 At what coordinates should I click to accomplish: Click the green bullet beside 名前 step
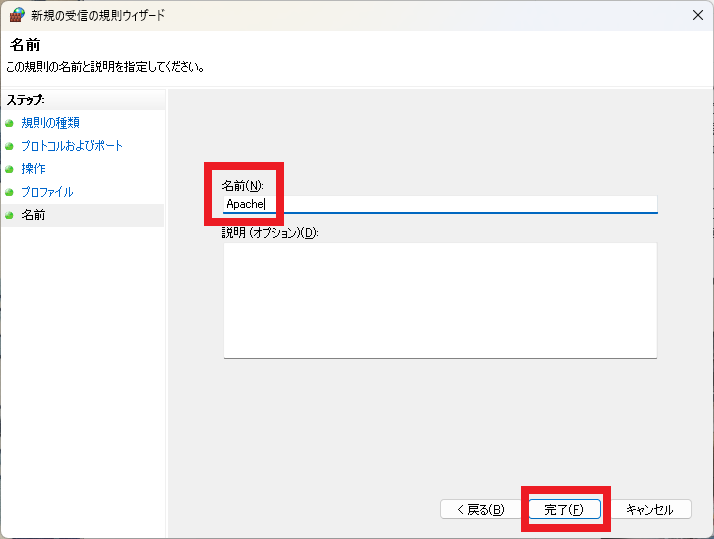click(x=9, y=215)
